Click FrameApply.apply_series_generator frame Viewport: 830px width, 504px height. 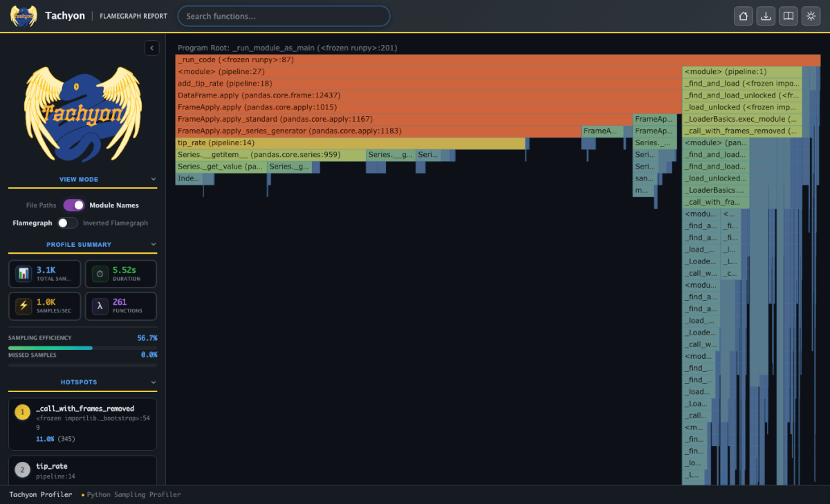tap(378, 131)
